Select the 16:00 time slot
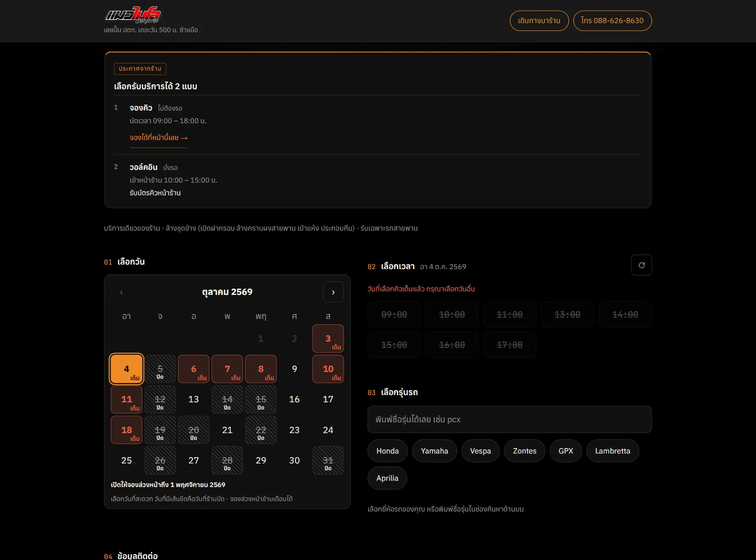This screenshot has width=756, height=560. pyautogui.click(x=452, y=345)
